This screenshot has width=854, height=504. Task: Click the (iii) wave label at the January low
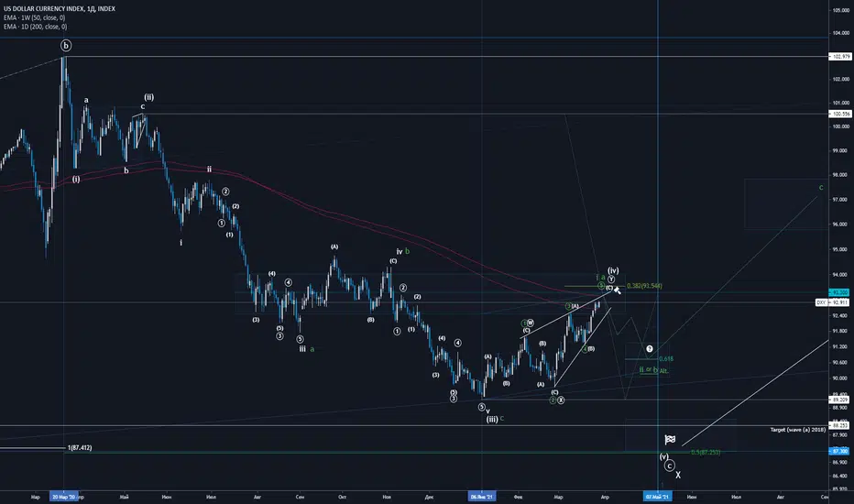coord(492,420)
